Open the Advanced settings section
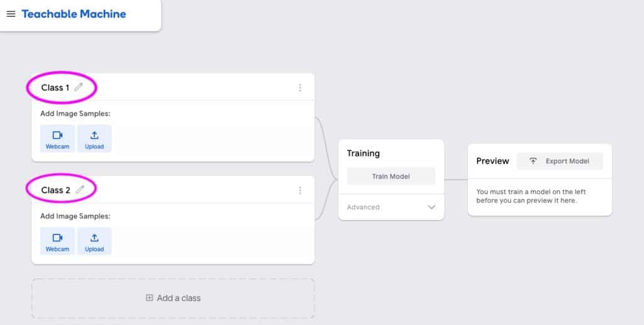Image resolution: width=644 pixels, height=325 pixels. coord(391,207)
